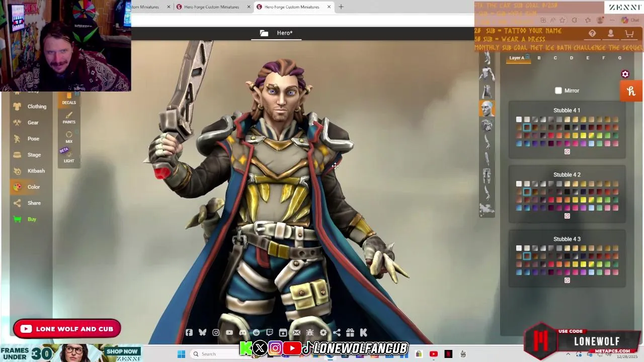Open the Bluesky butterfly icon
This screenshot has height=362, width=644.
[202, 332]
